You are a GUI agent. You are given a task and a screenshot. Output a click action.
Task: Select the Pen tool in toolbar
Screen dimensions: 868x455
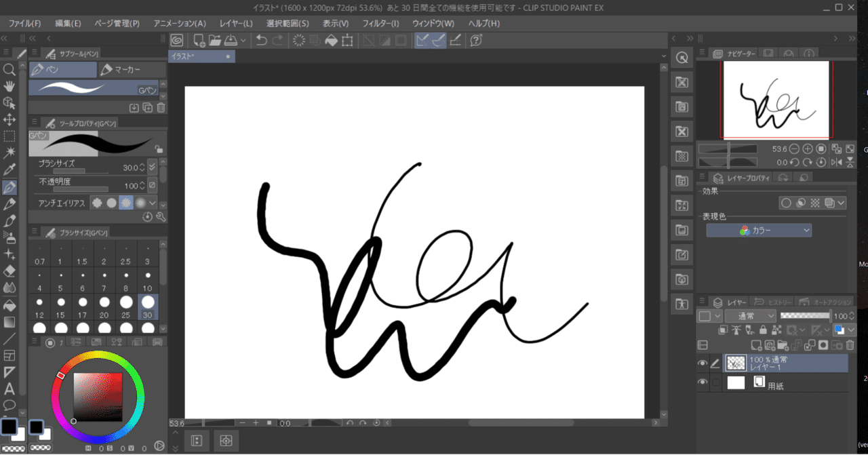(x=9, y=187)
